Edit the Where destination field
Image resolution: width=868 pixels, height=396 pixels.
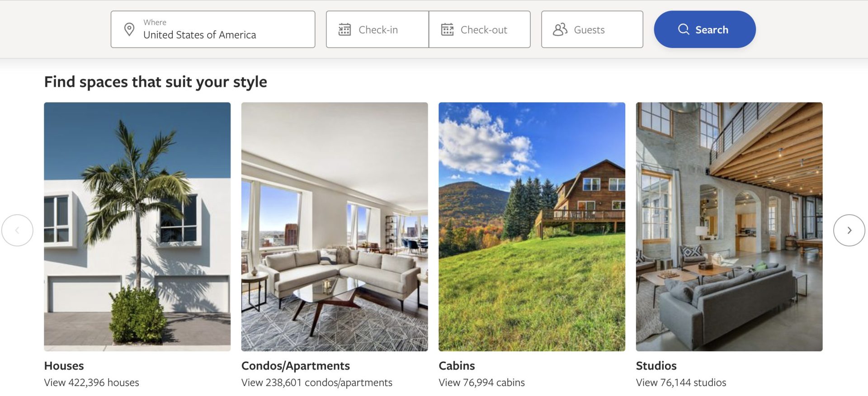(213, 29)
